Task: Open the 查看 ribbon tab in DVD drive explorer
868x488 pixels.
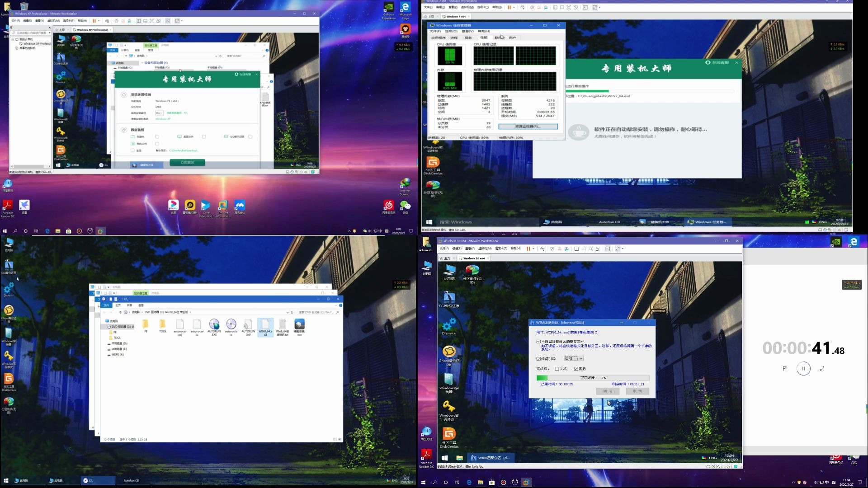Action: tap(141, 305)
